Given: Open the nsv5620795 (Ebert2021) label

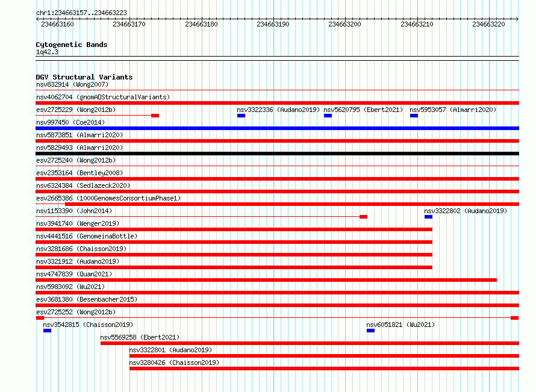Looking at the screenshot, I should click(x=363, y=110).
